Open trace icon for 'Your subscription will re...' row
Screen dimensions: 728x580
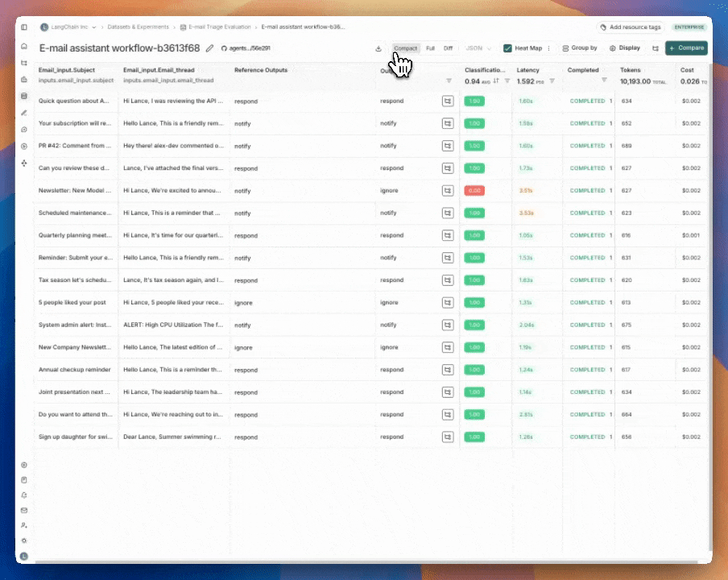(448, 123)
